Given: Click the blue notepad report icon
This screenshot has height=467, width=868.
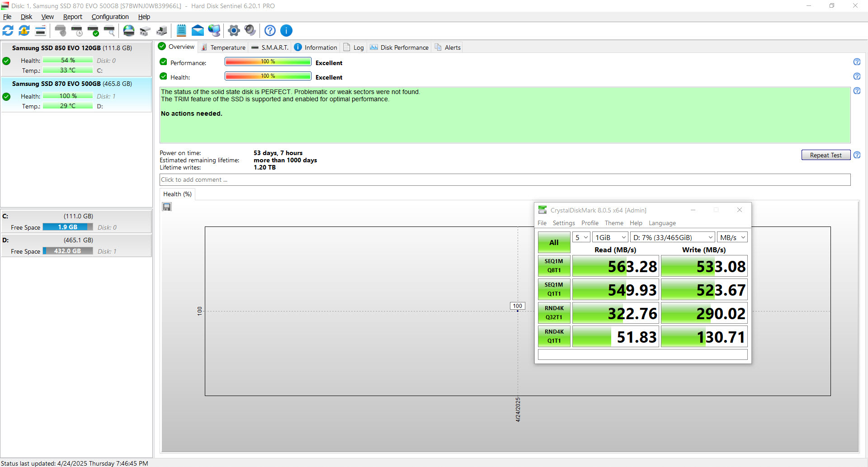Looking at the screenshot, I should pyautogui.click(x=181, y=31).
